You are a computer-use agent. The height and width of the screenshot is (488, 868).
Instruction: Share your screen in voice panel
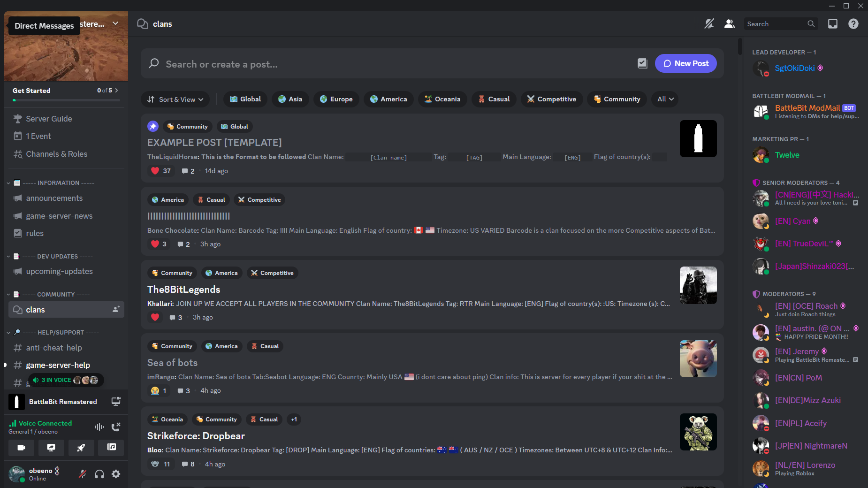coord(51,448)
